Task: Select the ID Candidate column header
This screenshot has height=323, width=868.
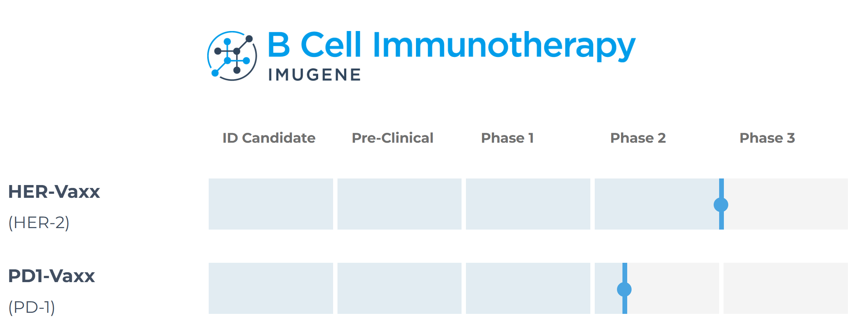Action: [x=269, y=138]
